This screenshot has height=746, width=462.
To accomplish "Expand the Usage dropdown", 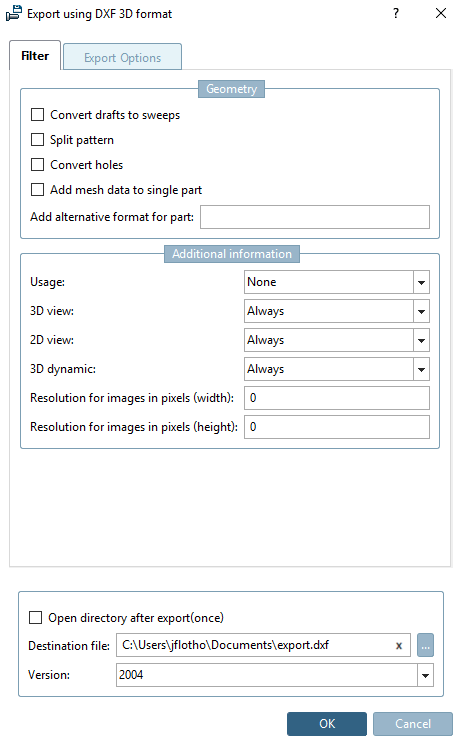I will click(x=421, y=282).
